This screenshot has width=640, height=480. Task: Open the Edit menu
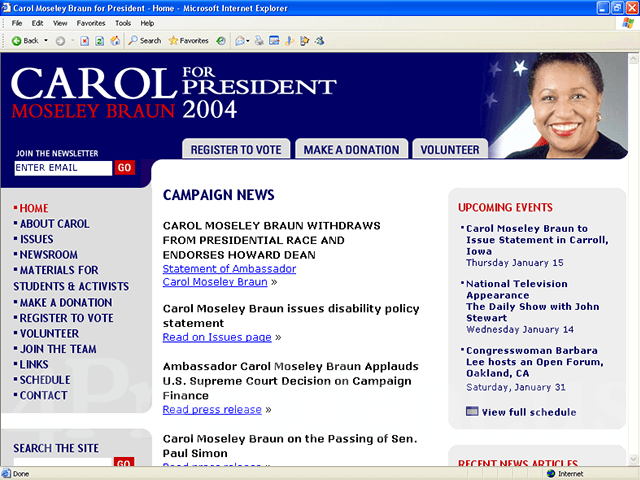(38, 23)
